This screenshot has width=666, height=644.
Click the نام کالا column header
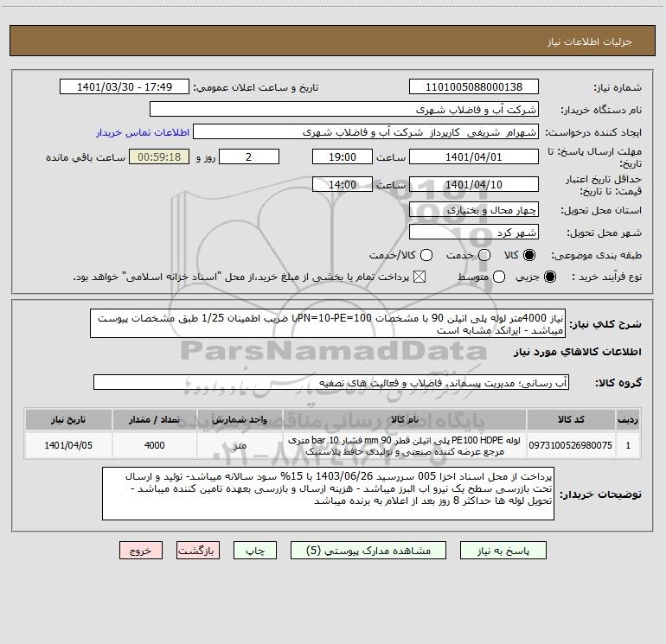(x=405, y=419)
